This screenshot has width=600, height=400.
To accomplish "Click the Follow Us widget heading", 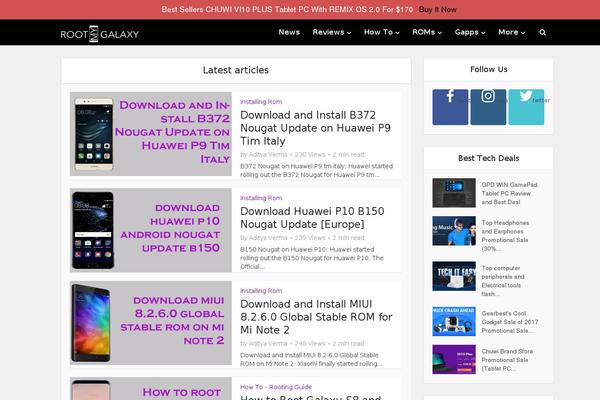I will (489, 69).
